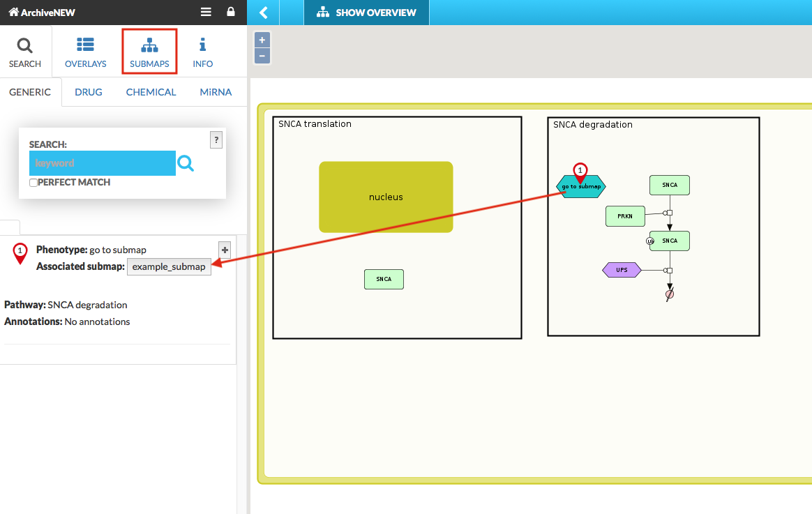Select the Chemical search tab
812x514 pixels.
point(151,92)
